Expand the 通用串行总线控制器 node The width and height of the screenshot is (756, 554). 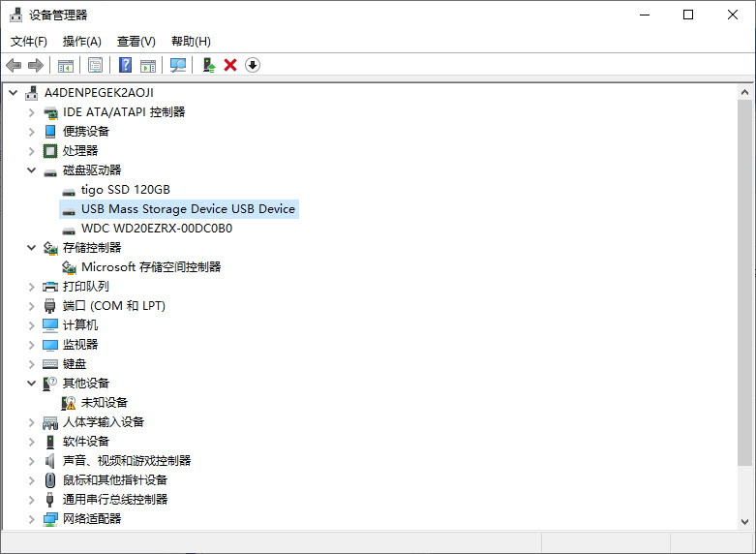tap(31, 500)
